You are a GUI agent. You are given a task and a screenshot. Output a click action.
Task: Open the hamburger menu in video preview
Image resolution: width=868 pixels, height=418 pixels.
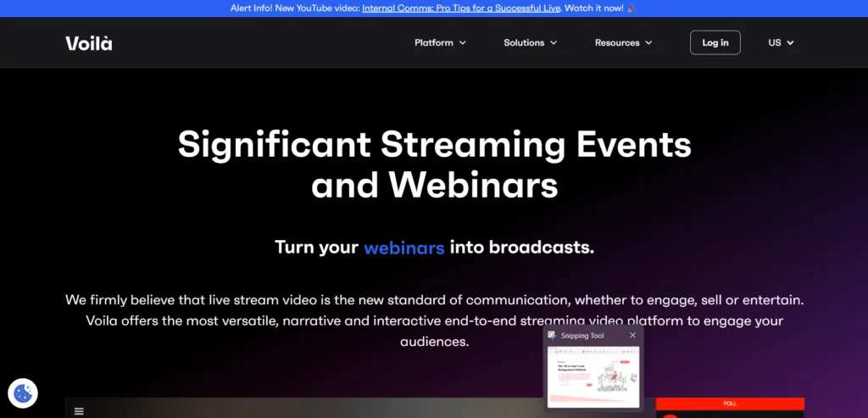tap(79, 411)
